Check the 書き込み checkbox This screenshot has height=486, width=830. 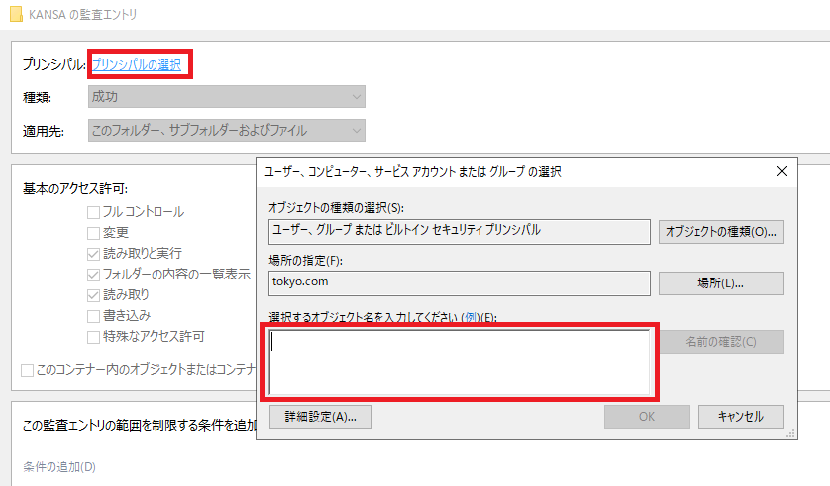[x=93, y=316]
